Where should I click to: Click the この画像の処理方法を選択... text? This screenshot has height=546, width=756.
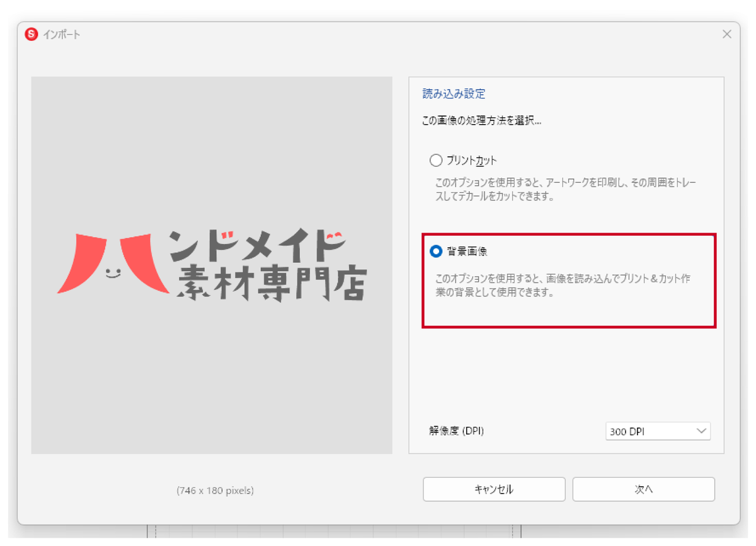tap(481, 120)
